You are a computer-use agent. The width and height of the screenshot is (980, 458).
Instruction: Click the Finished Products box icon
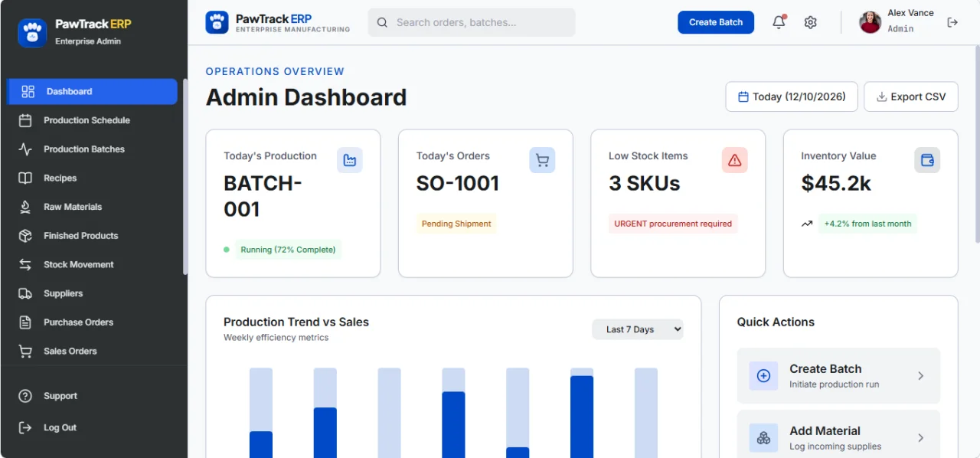coord(25,236)
